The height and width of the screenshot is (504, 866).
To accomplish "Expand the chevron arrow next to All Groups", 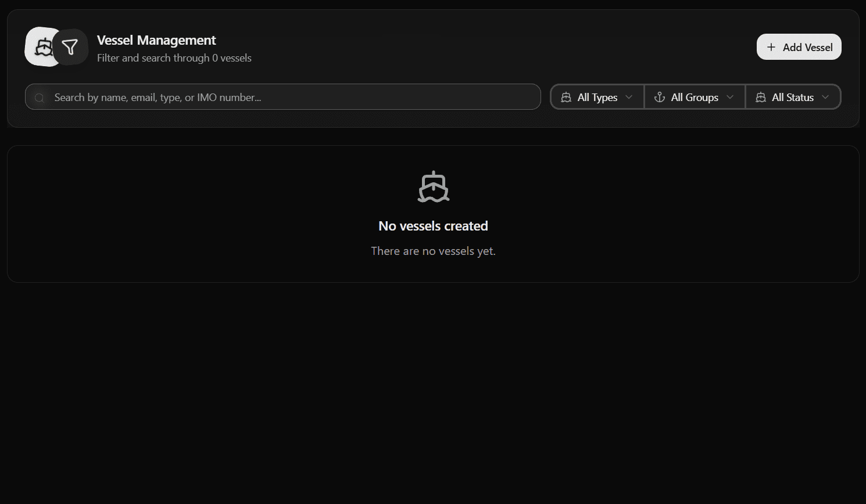I will [730, 98].
